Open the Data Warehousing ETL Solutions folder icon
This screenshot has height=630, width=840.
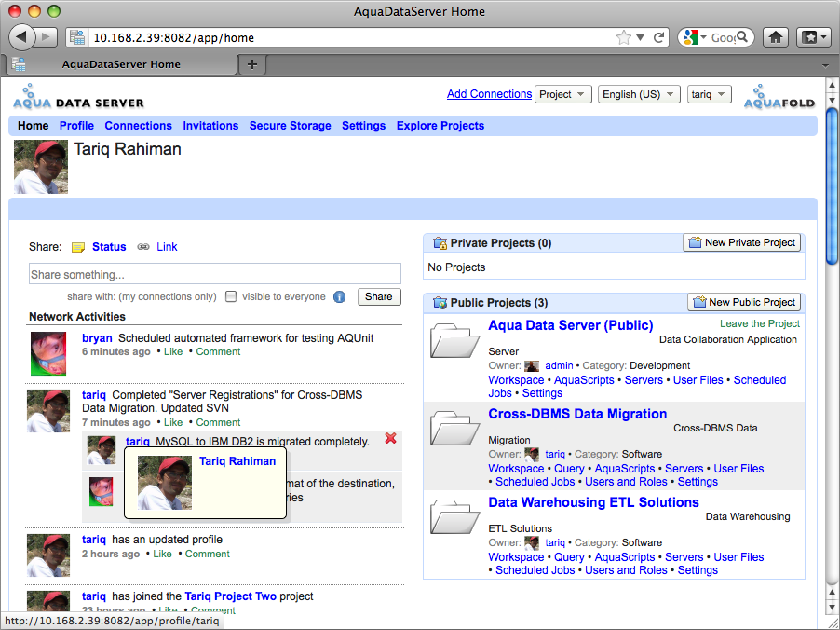coord(454,516)
